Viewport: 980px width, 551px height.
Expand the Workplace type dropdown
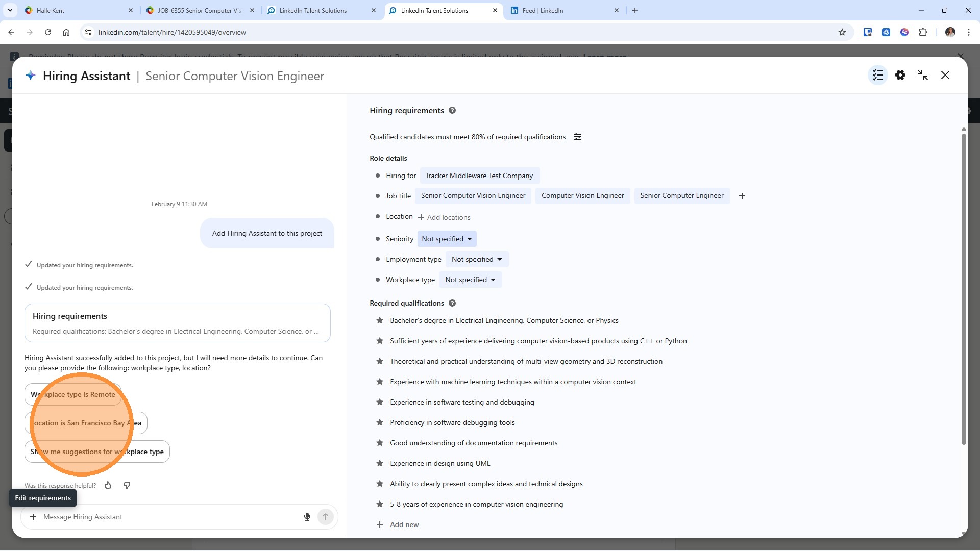click(x=470, y=280)
